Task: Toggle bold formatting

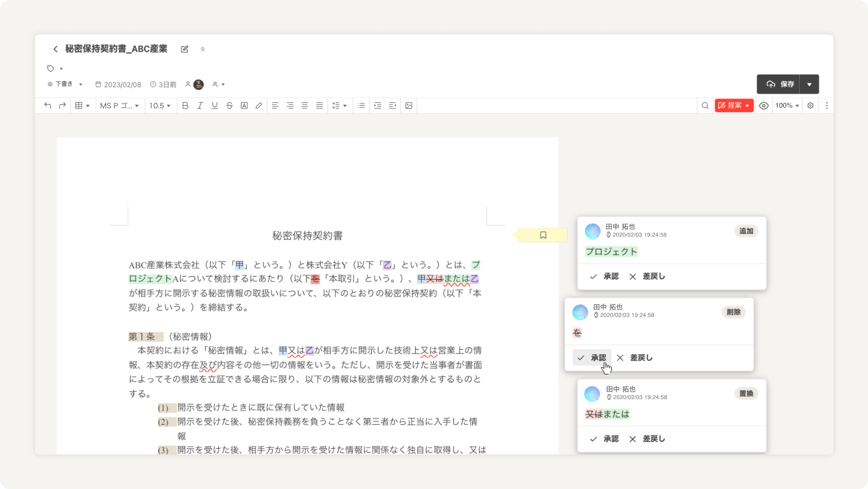Action: pyautogui.click(x=185, y=106)
